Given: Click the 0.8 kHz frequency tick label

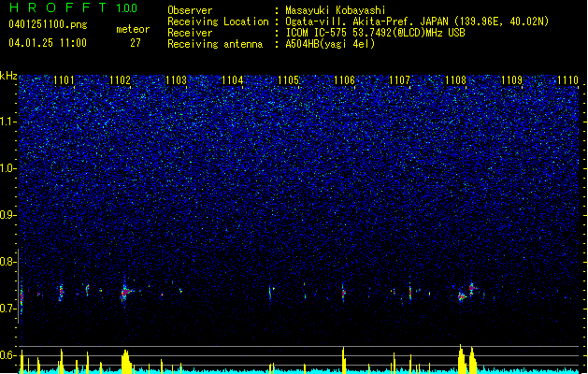Looking at the screenshot, I should 7,262.
